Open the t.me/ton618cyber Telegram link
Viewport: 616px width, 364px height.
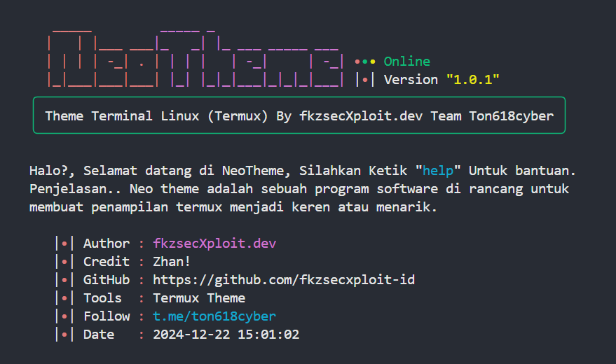click(214, 316)
